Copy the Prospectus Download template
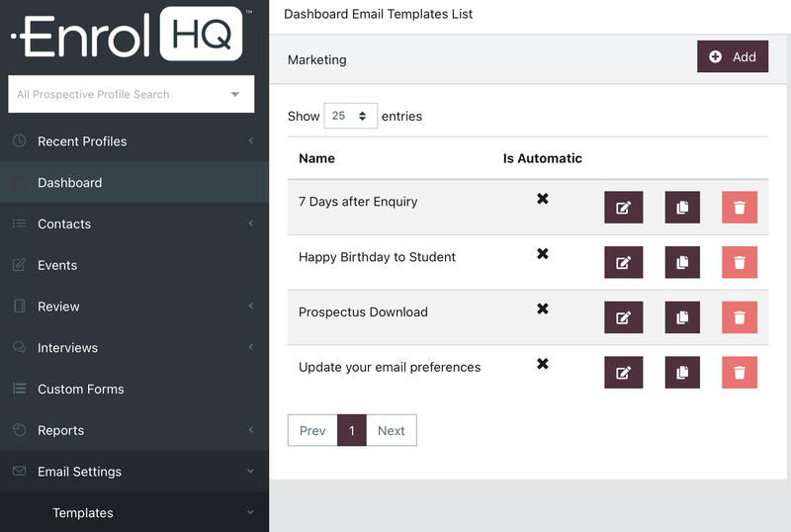Viewport: 791px width, 532px height. pyautogui.click(x=682, y=317)
